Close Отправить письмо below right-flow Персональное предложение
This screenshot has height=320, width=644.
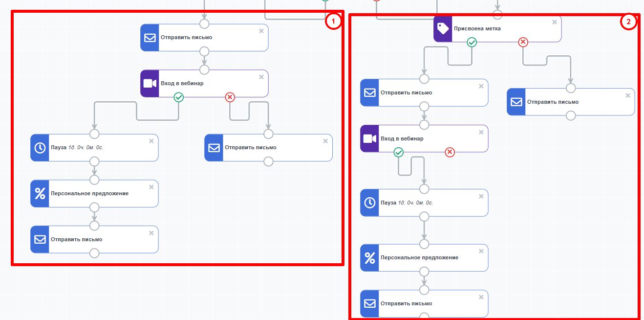coord(481,297)
